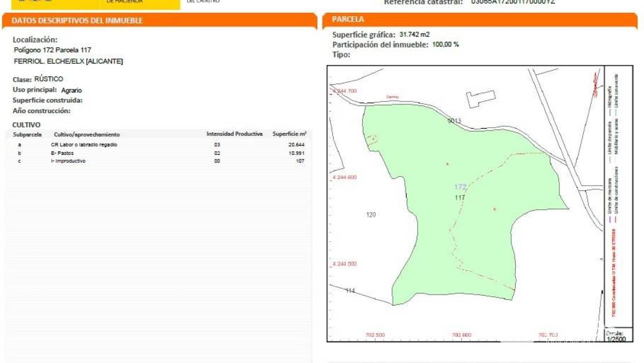This screenshot has width=644, height=363.
Task: Click the "Cultivo/aprovechamiento" column header
Action: click(x=86, y=135)
